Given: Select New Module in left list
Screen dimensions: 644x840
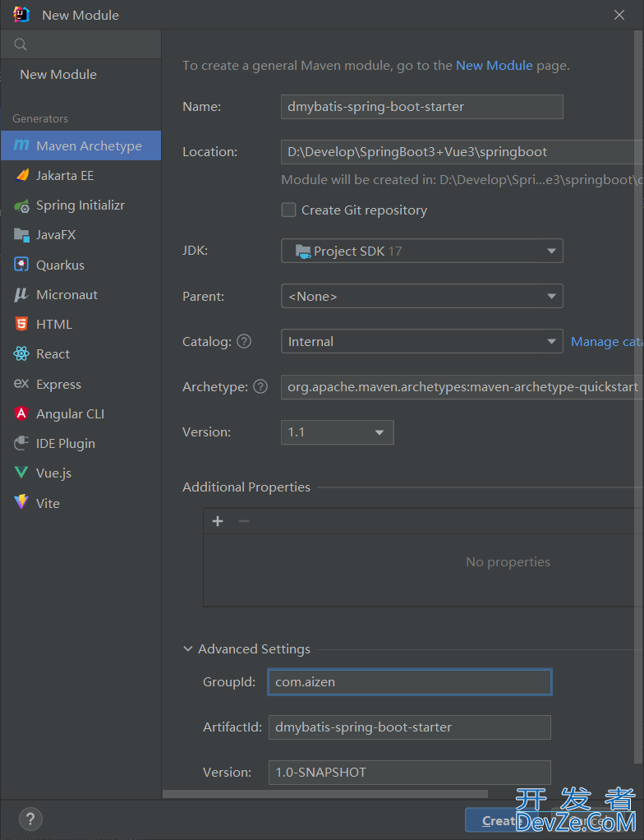Looking at the screenshot, I should point(58,75).
